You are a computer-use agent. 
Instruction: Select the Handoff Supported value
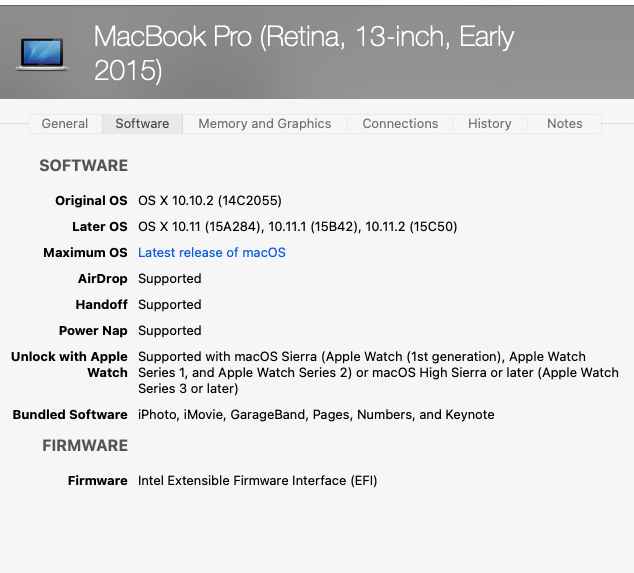coord(170,304)
